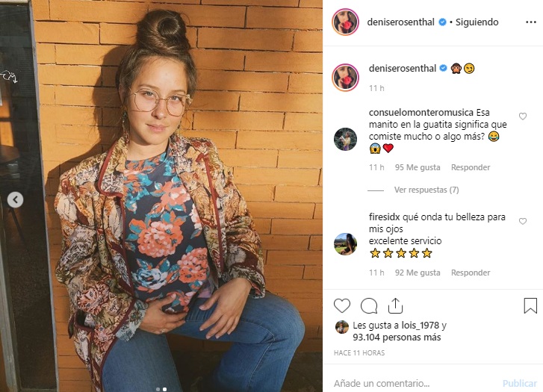View the 95 Me gusta likes list
This screenshot has width=543, height=392.
pos(418,167)
